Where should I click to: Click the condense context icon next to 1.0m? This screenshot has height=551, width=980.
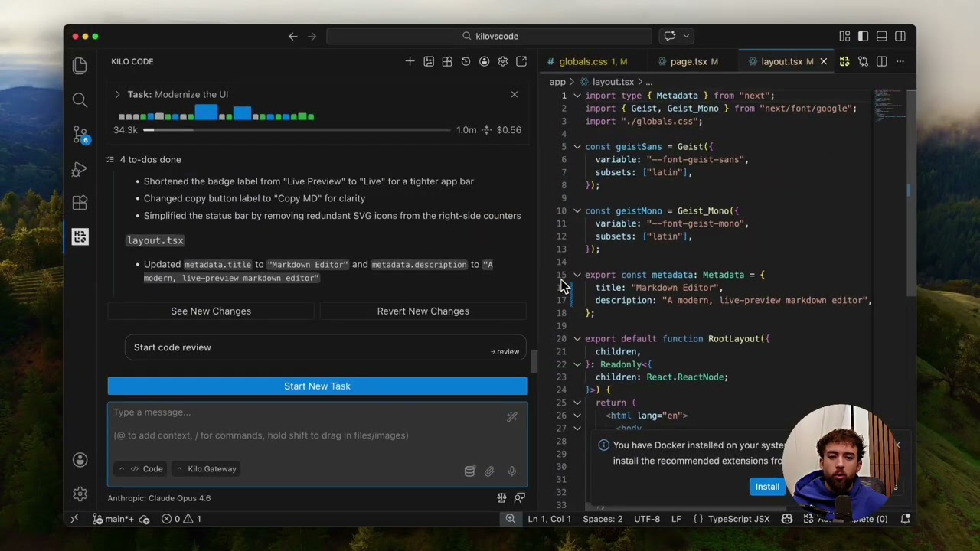tap(486, 130)
